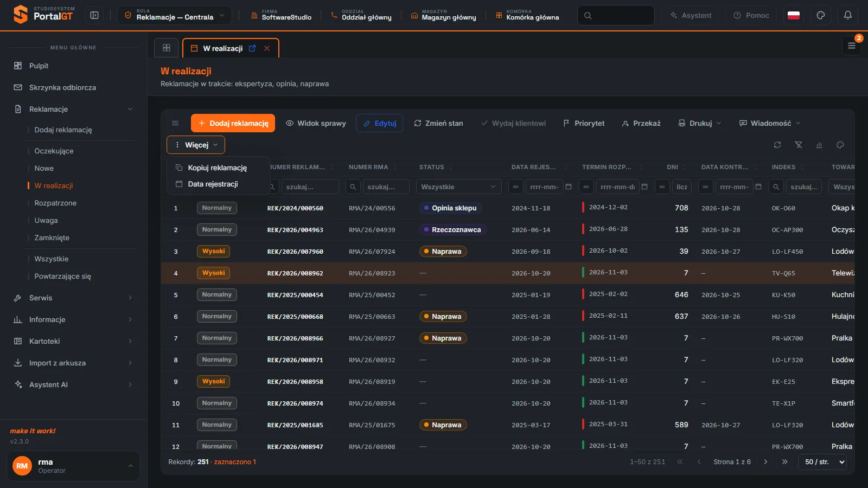
Task: Close the W realizacji tab
Action: click(267, 48)
